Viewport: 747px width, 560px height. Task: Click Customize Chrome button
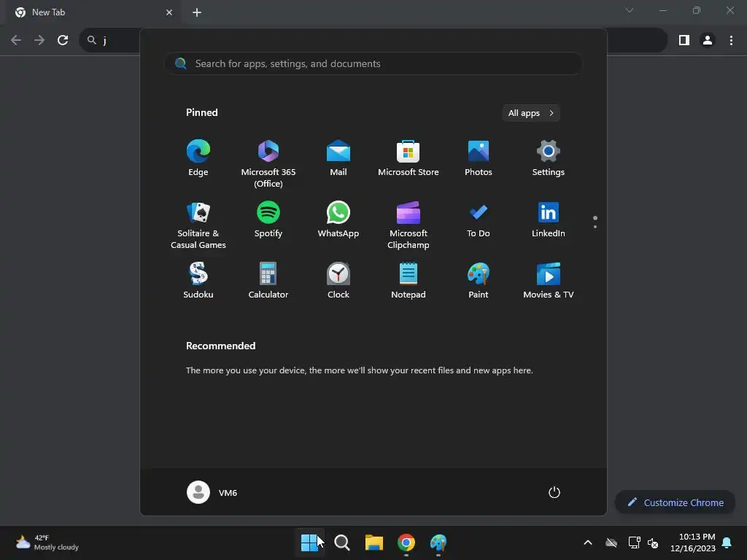pyautogui.click(x=675, y=502)
